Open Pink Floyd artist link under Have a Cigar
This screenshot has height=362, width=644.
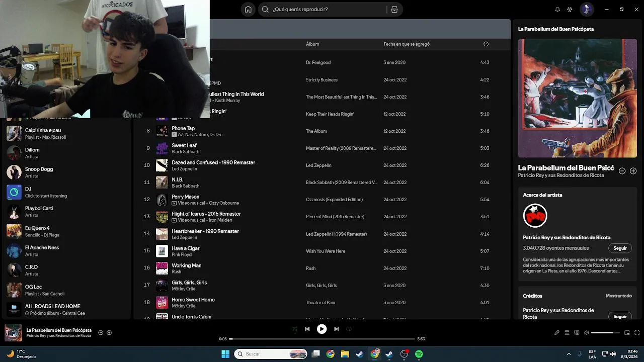tap(182, 254)
